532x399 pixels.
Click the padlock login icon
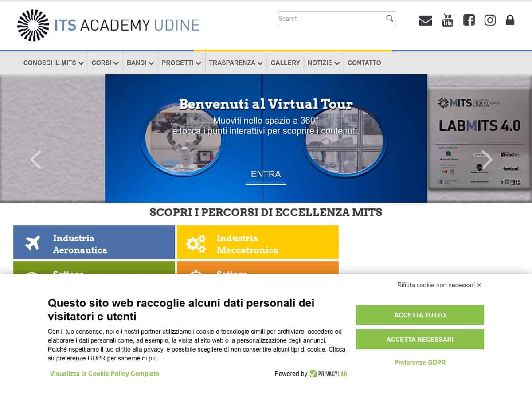510,20
